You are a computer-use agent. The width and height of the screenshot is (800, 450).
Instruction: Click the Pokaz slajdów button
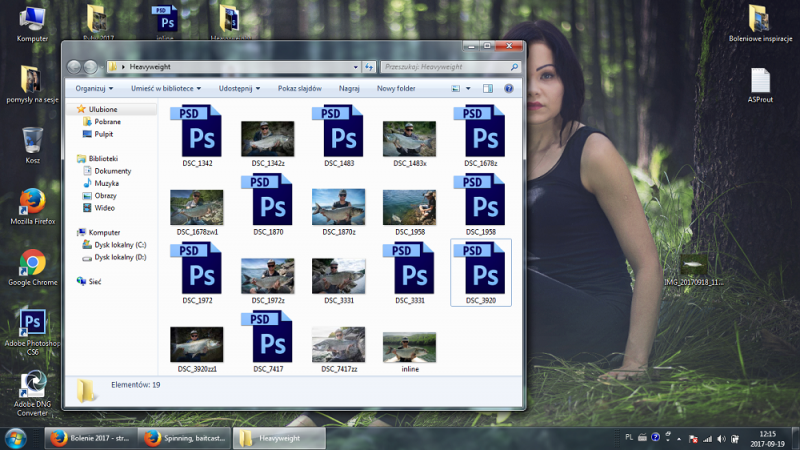click(x=299, y=88)
